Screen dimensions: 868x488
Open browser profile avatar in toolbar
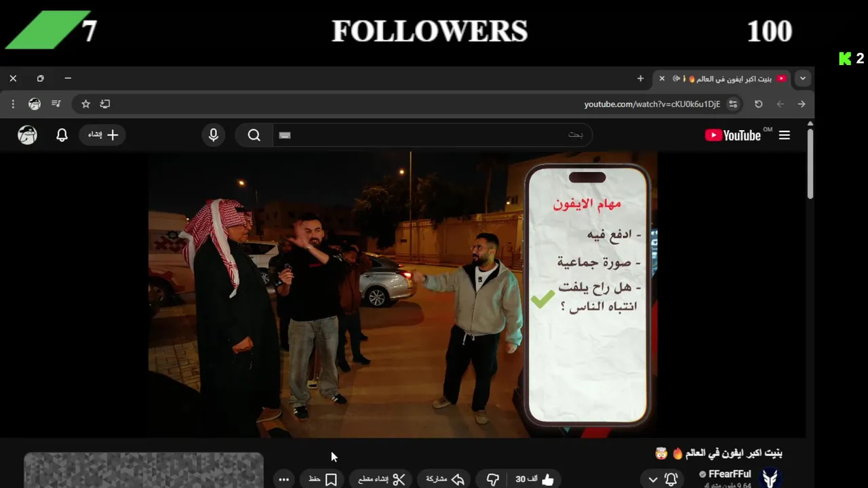click(x=35, y=104)
